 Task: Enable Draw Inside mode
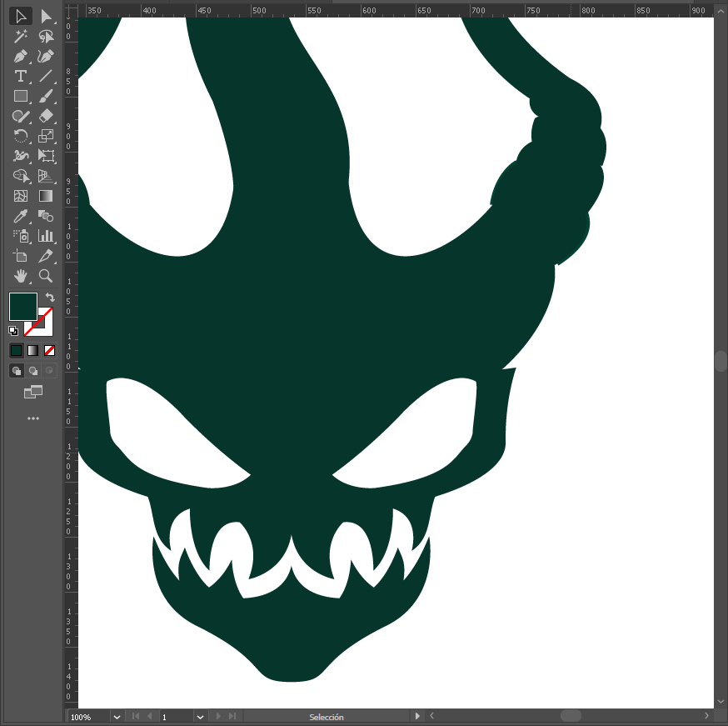49,371
